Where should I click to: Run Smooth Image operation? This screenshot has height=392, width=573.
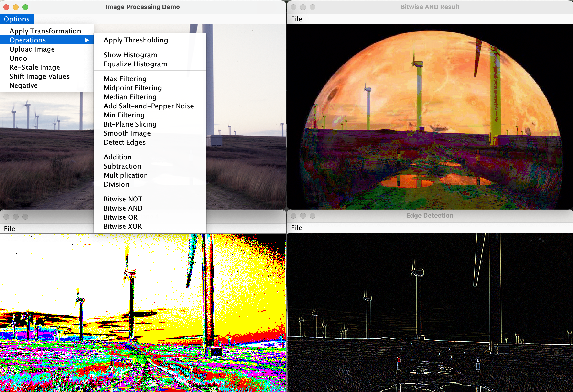(x=127, y=133)
